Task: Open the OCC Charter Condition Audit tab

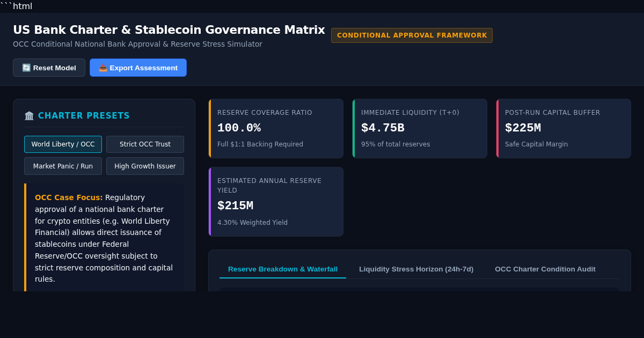Action: [545, 269]
